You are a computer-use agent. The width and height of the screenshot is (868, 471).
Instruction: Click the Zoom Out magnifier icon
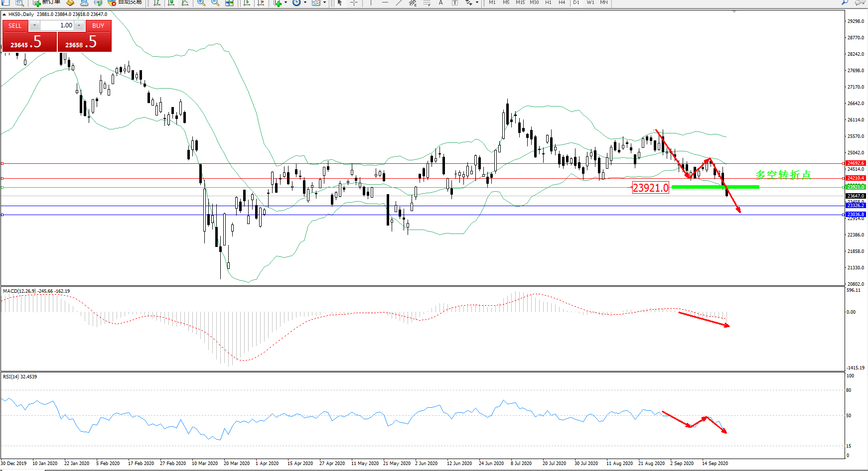(x=215, y=2)
